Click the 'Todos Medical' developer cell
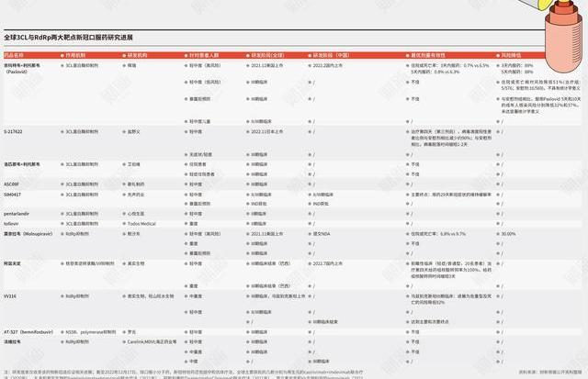 141,224
